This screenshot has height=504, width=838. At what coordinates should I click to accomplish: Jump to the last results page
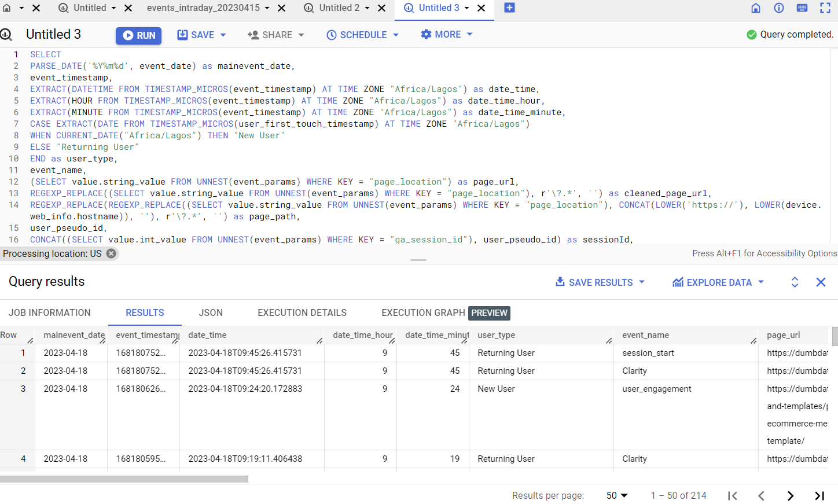(x=819, y=496)
